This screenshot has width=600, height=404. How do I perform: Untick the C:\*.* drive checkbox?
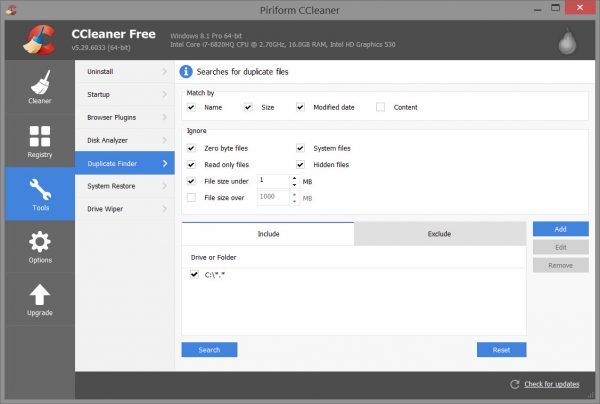[193, 274]
